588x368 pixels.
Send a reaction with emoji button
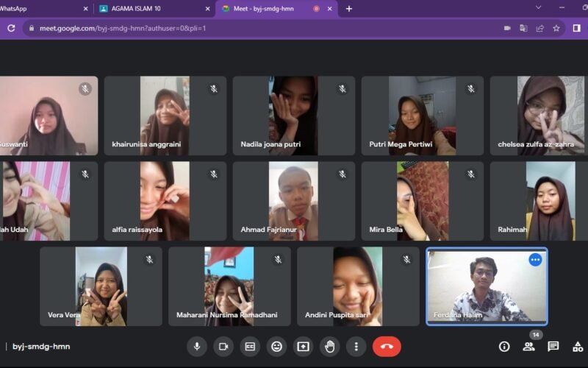coord(276,347)
